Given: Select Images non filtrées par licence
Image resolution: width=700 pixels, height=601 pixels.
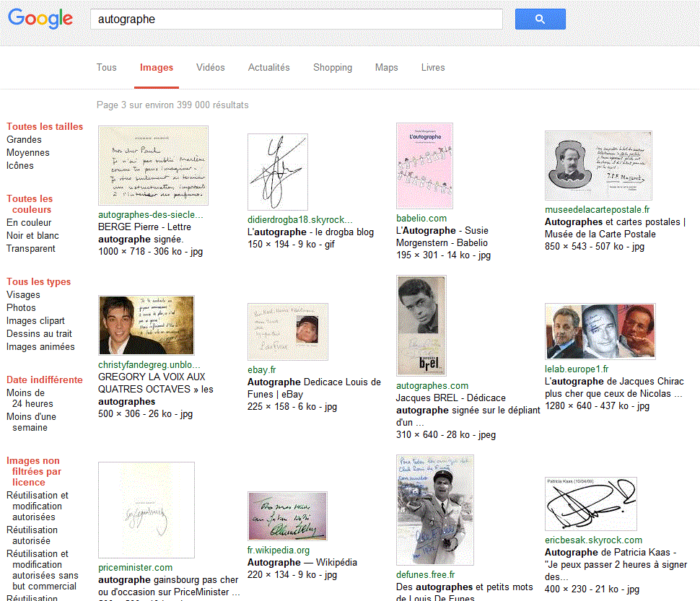Looking at the screenshot, I should tap(34, 472).
